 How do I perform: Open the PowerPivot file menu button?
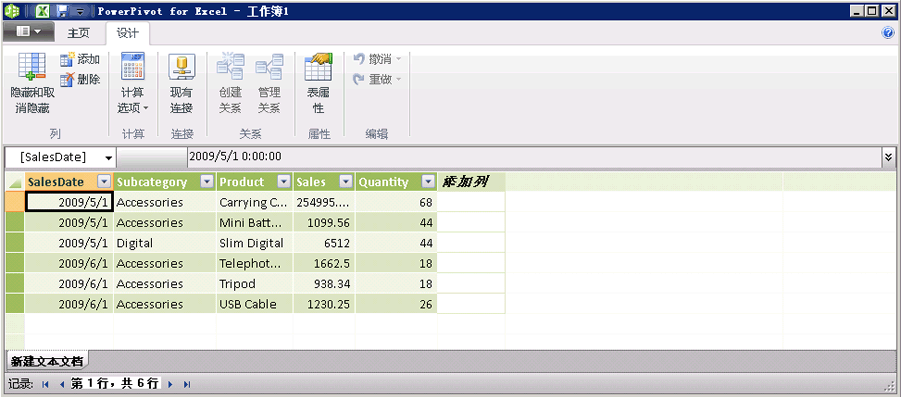tap(29, 32)
